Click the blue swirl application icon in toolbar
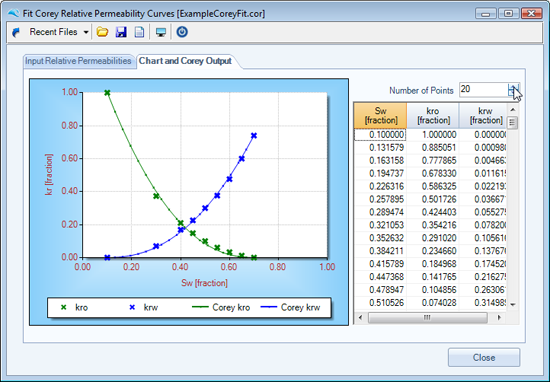550x382 pixels. [15, 32]
